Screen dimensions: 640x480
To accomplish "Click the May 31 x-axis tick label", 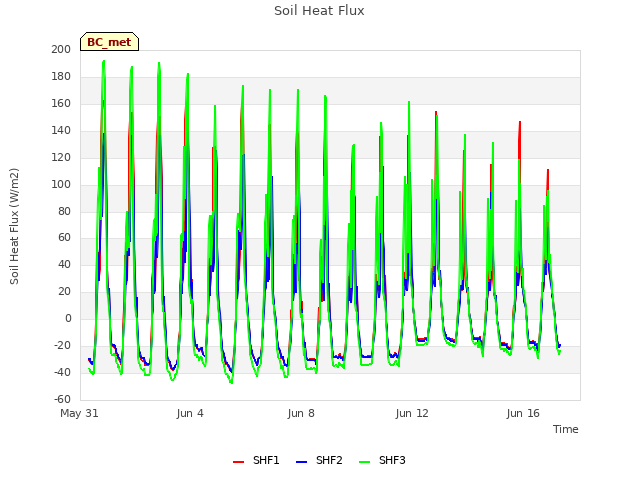I will 79,413.
